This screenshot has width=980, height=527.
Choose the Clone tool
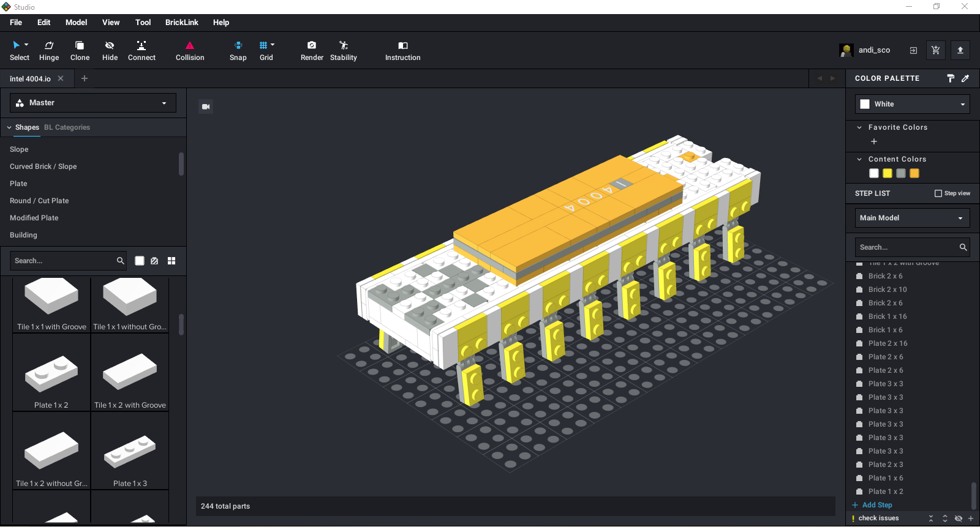click(x=80, y=51)
